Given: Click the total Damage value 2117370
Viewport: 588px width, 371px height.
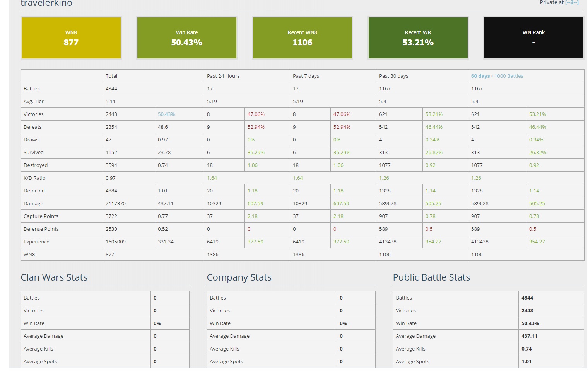Looking at the screenshot, I should pyautogui.click(x=116, y=204).
